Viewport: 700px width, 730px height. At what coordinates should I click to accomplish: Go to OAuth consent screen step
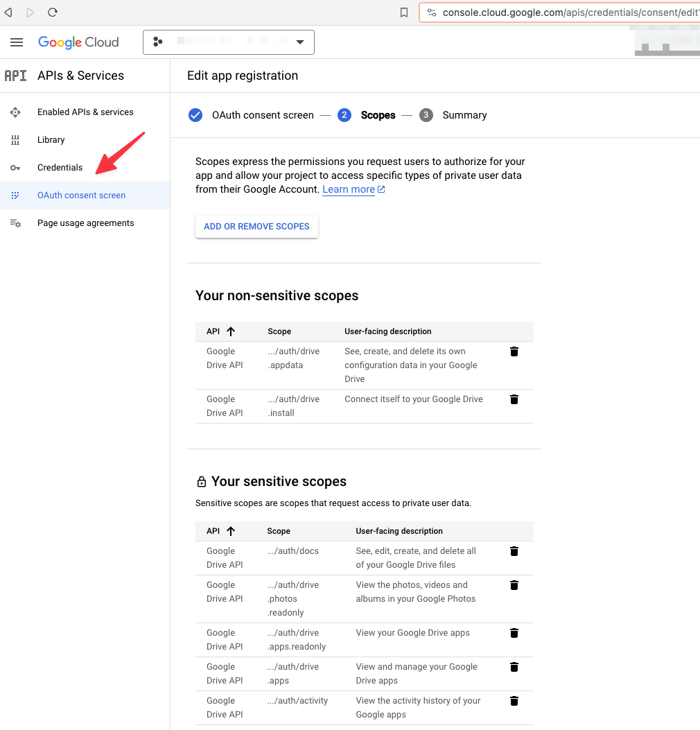pos(263,115)
